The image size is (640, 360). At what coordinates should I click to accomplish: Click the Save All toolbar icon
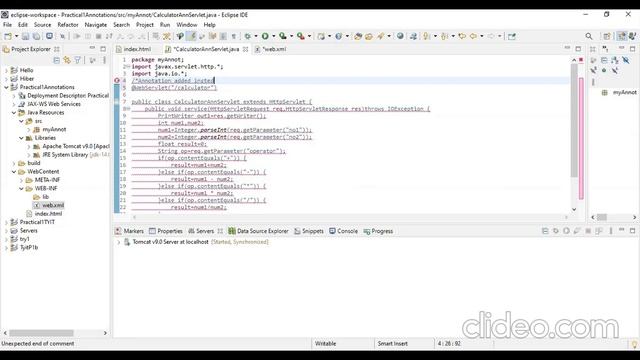coord(36,36)
